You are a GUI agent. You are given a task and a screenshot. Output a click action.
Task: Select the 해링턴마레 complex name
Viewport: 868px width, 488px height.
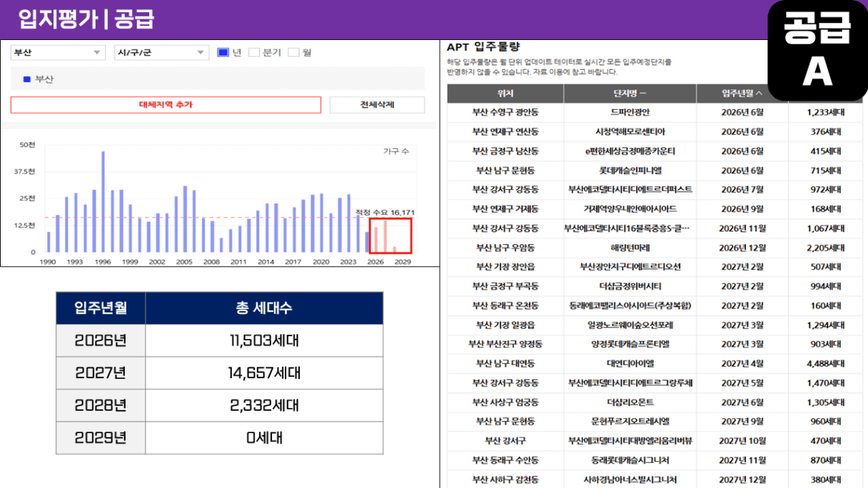(x=630, y=248)
